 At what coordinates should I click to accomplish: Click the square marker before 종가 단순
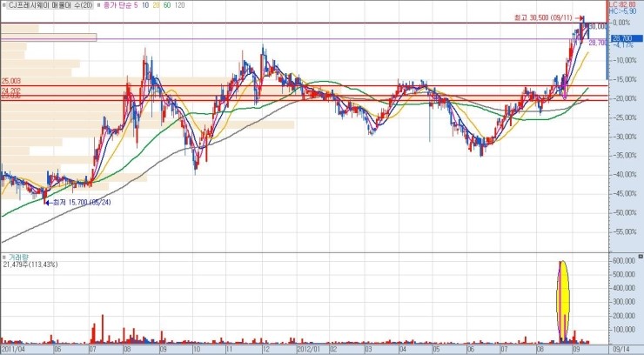[97, 4]
